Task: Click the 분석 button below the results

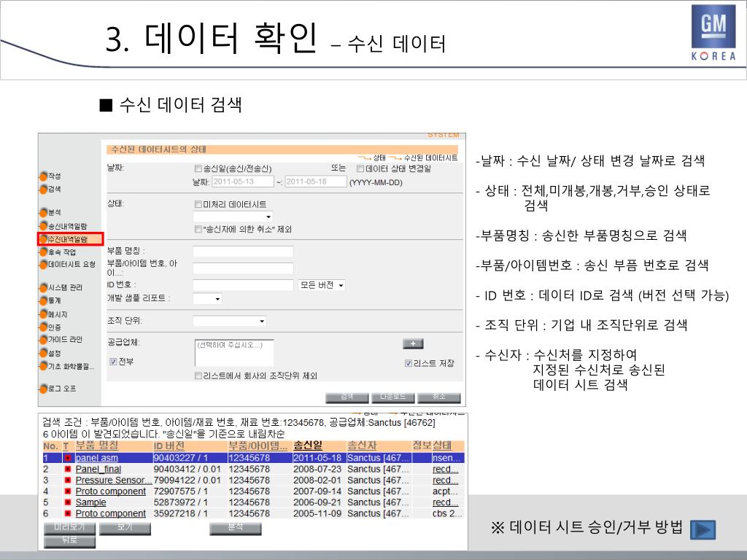Action: pos(236,528)
